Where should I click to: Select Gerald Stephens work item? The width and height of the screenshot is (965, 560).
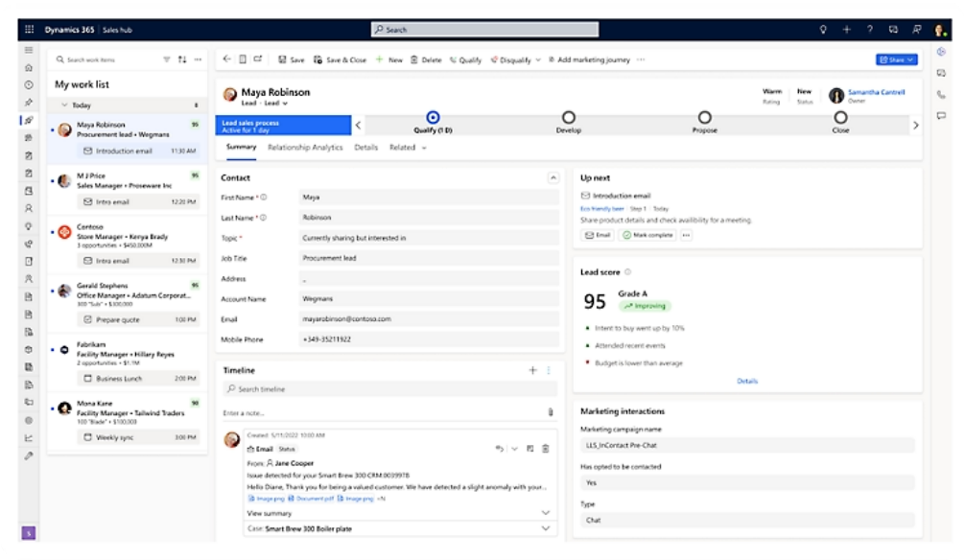click(x=127, y=304)
